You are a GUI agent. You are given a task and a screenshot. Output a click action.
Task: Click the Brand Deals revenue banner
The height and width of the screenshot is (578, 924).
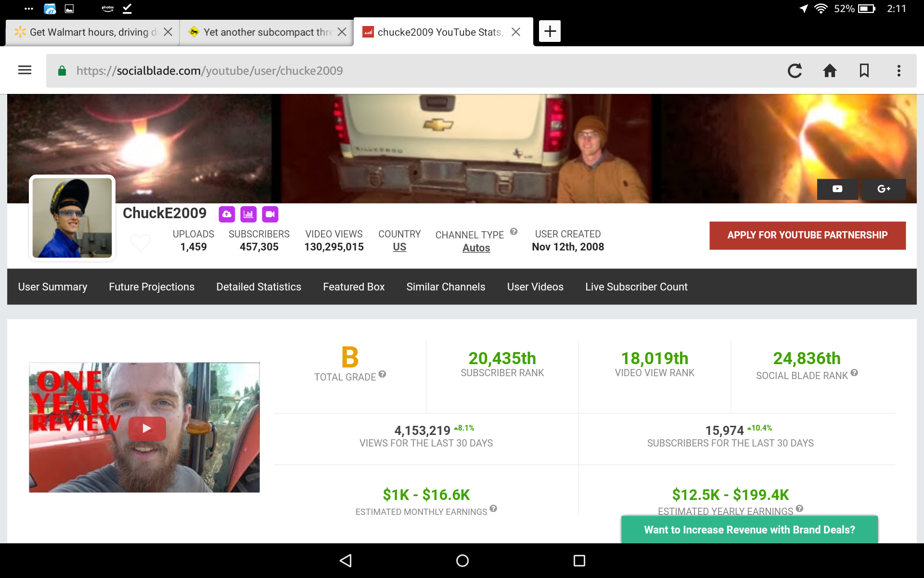749,530
